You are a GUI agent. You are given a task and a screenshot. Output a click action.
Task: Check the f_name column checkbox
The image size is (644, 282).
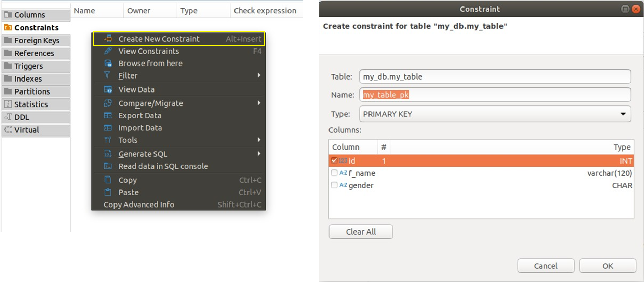pyautogui.click(x=334, y=173)
